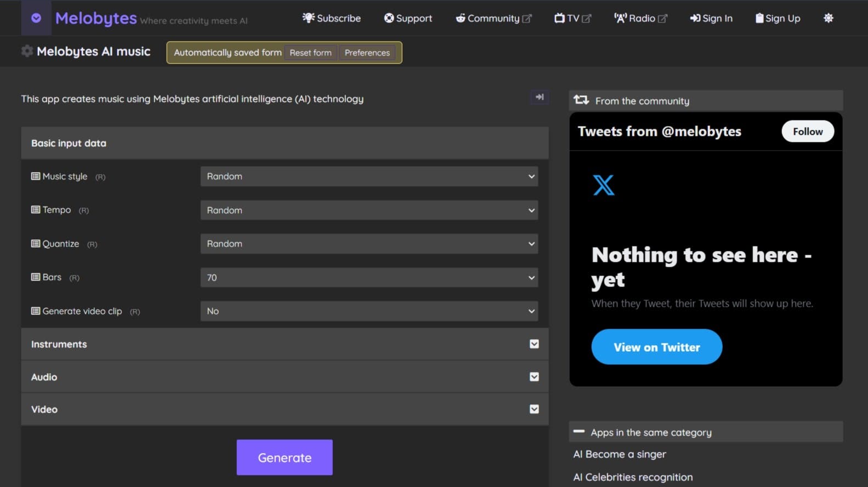The width and height of the screenshot is (868, 487).
Task: Click the theme toggle sun icon
Action: click(x=828, y=18)
